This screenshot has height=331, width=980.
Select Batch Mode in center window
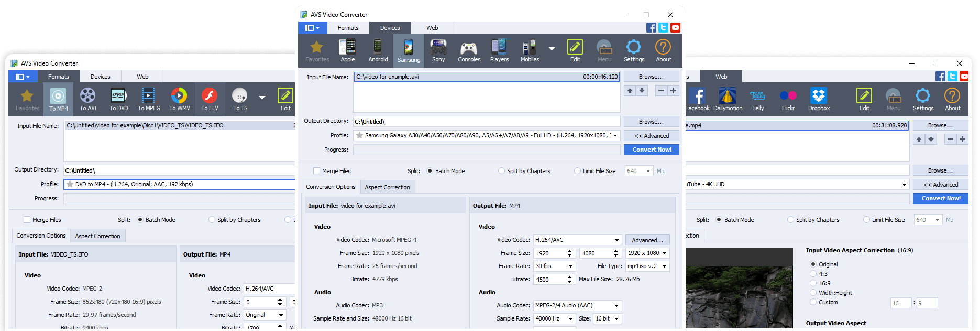[x=430, y=171]
